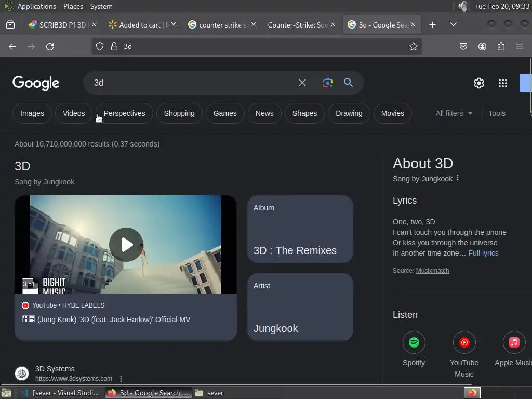
Task: Open the System menu
Action: click(x=101, y=6)
